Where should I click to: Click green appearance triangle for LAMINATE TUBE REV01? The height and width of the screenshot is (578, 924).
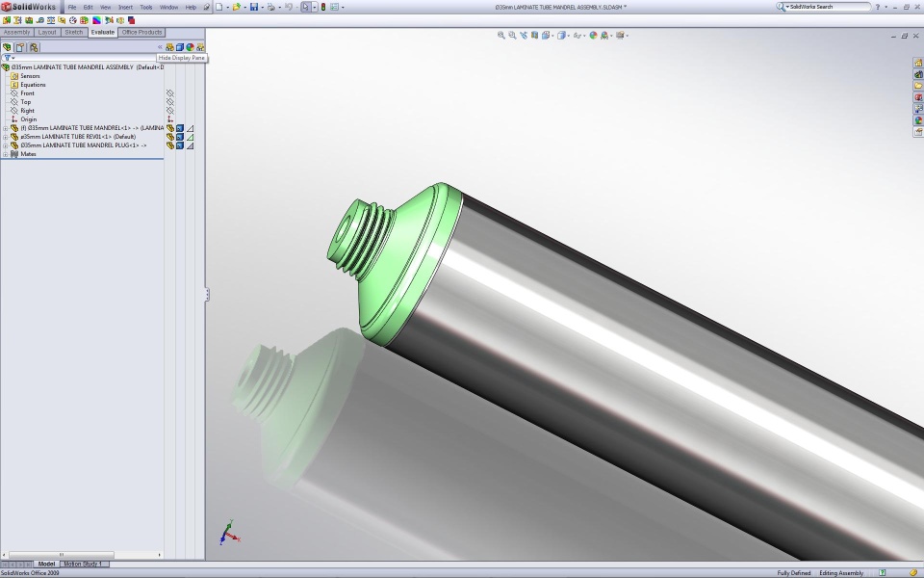click(x=190, y=137)
